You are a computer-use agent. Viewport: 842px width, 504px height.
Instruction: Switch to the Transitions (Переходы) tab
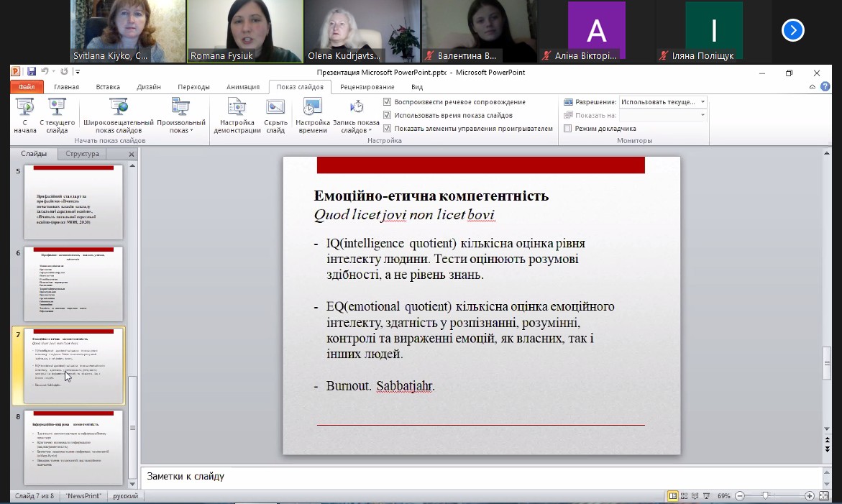coord(194,87)
